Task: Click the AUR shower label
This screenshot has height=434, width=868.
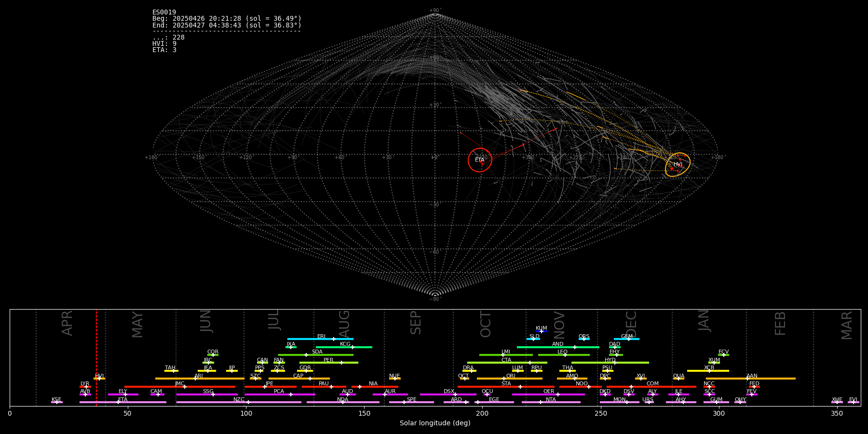Action: click(x=390, y=392)
